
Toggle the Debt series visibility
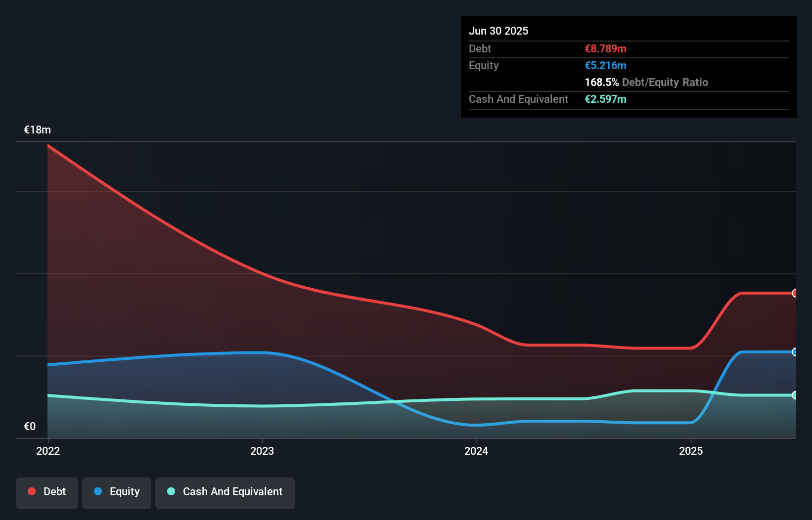point(46,492)
